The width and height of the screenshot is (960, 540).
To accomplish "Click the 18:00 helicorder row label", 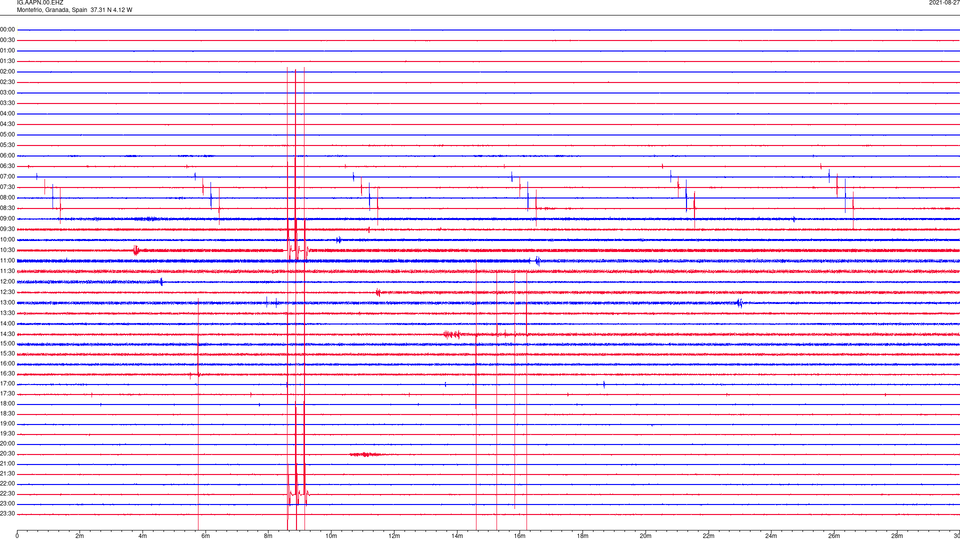I will 8,404.
